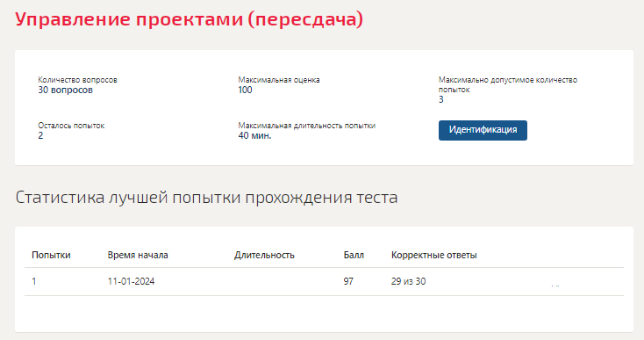Click the Длительность column header
This screenshot has height=340, width=644.
264,255
